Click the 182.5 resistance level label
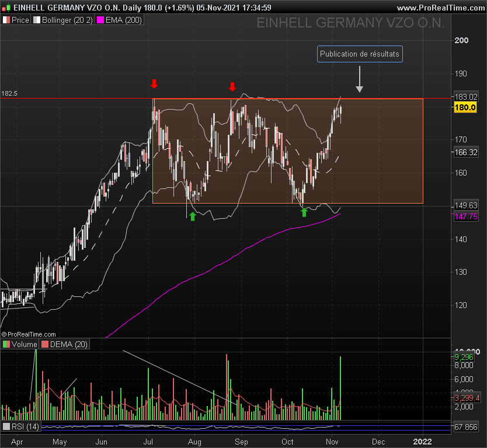Image resolution: width=487 pixels, height=448 pixels. coord(9,93)
